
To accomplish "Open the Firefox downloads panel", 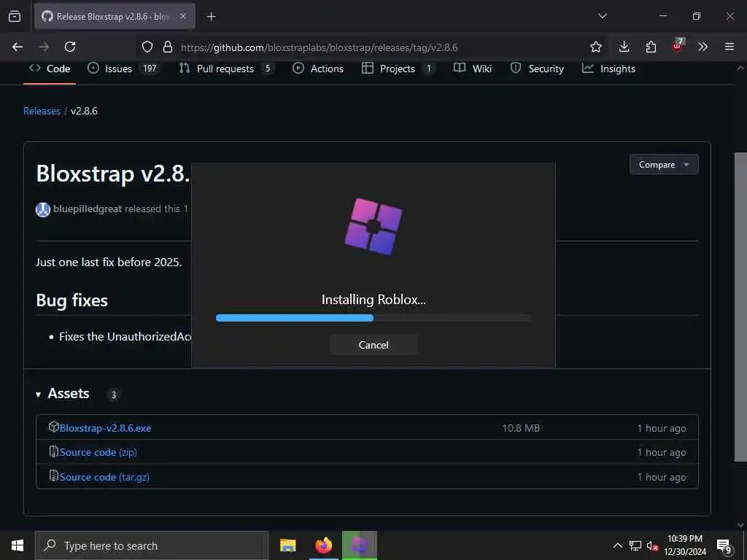I will [x=624, y=47].
